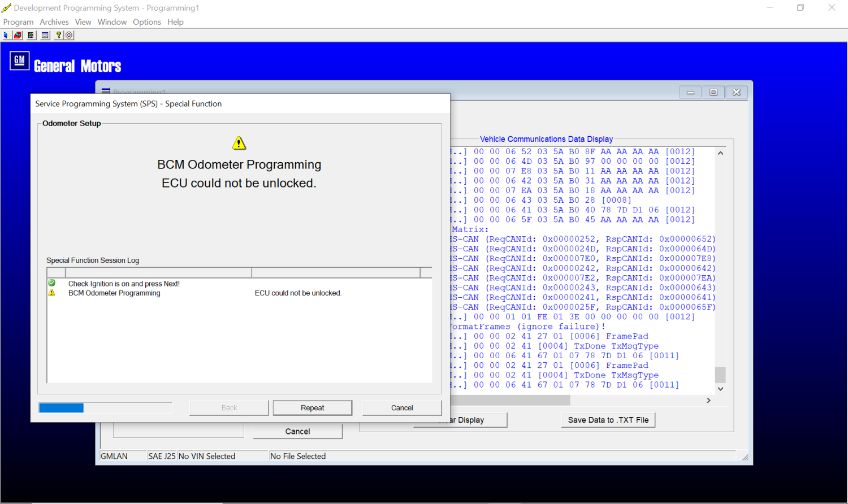Screen dimensions: 848x504
Task: Click the blue progress bar
Action: point(61,408)
